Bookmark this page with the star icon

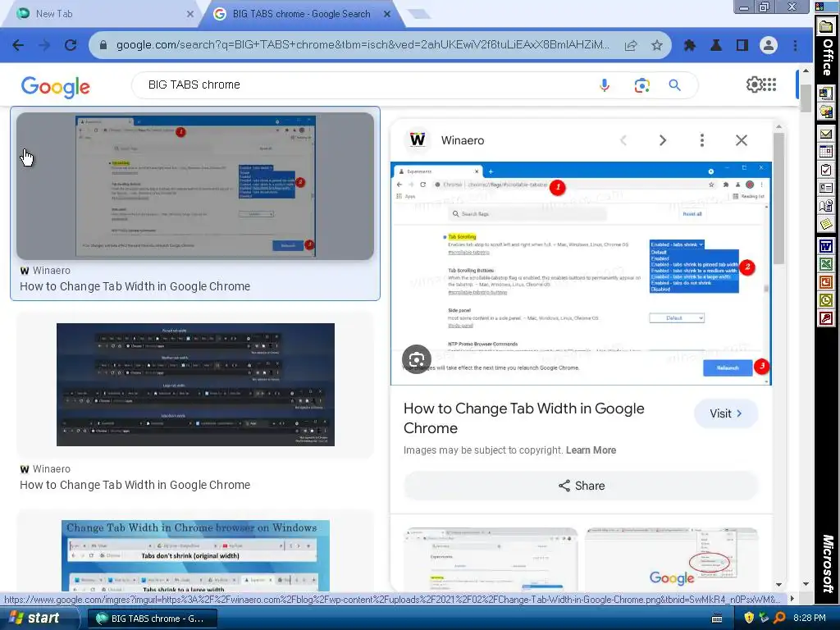point(657,46)
